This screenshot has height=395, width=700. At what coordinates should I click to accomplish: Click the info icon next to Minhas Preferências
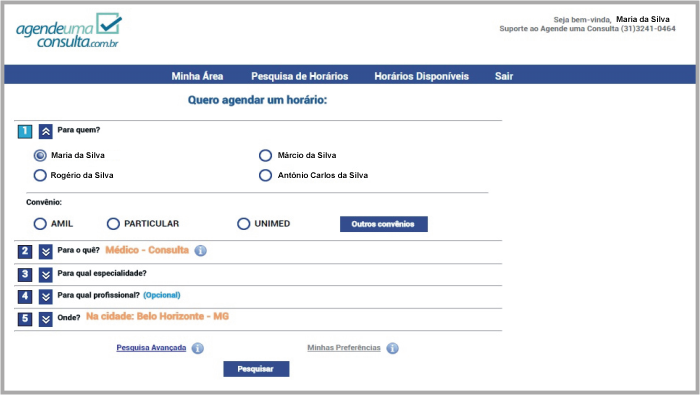(x=392, y=348)
